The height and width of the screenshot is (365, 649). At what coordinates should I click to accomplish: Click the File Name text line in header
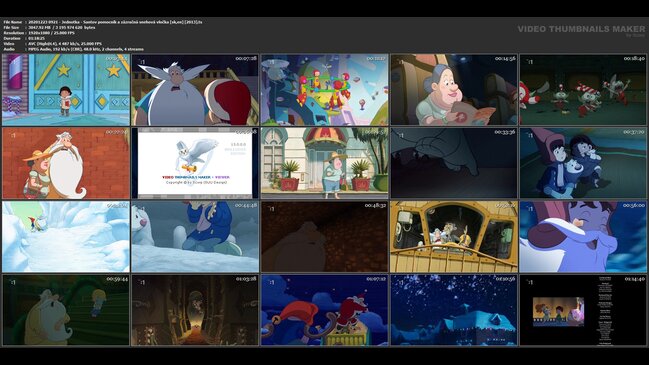(x=103, y=22)
